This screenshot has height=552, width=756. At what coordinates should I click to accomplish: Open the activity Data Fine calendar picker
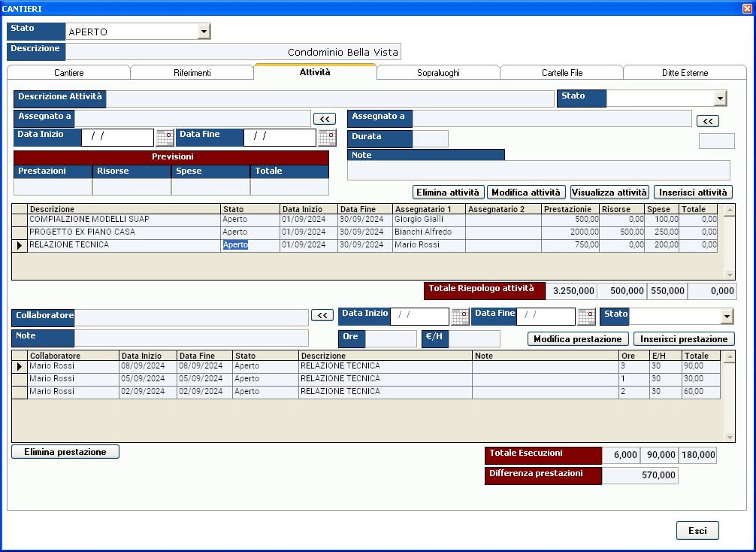click(327, 138)
